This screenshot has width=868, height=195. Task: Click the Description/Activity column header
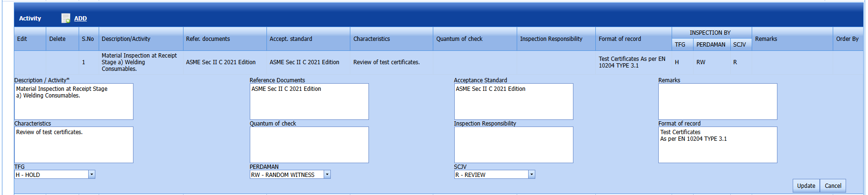[126, 39]
